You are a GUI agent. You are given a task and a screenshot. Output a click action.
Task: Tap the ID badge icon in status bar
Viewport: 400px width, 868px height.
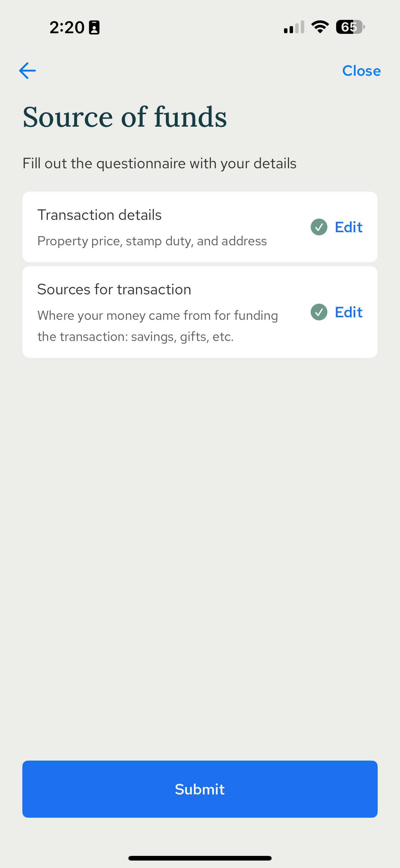[x=94, y=27]
